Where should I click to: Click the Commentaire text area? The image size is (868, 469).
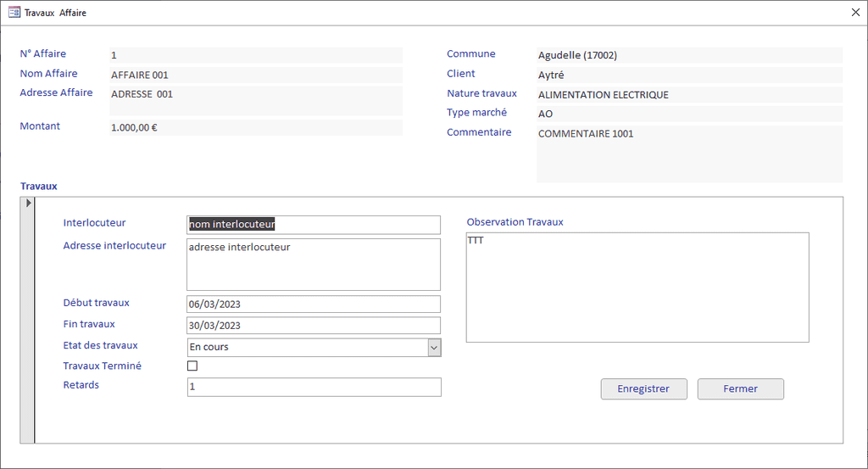click(689, 154)
